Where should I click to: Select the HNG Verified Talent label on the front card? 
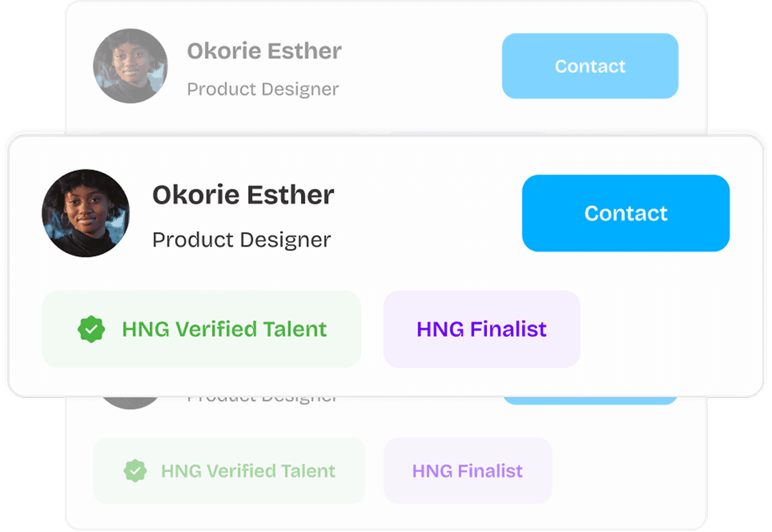pos(224,330)
